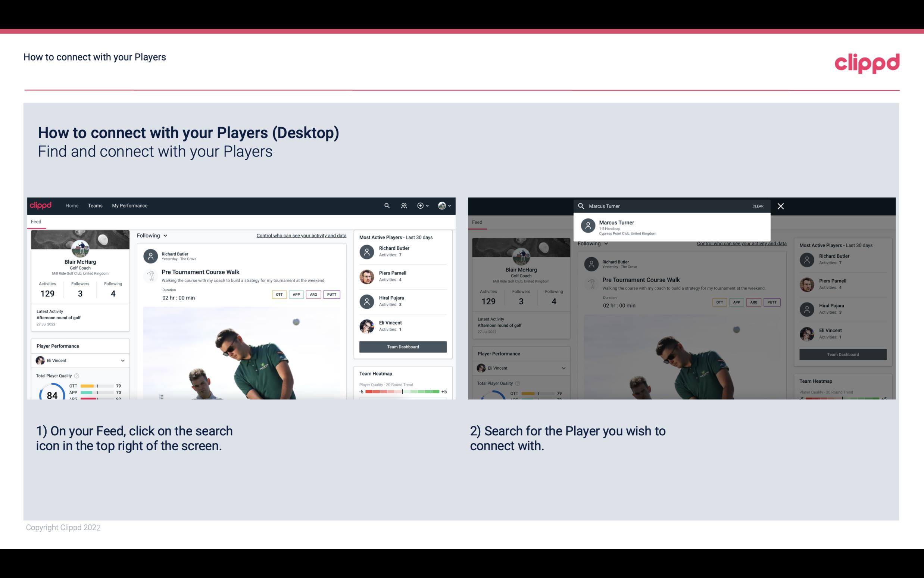
Task: Click the user profile icon top right
Action: coord(442,206)
